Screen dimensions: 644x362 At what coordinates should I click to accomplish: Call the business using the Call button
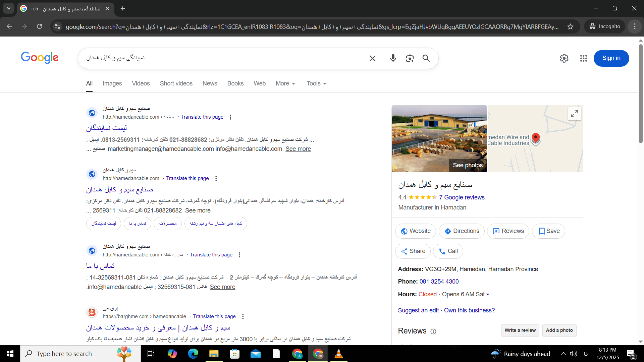click(x=448, y=251)
